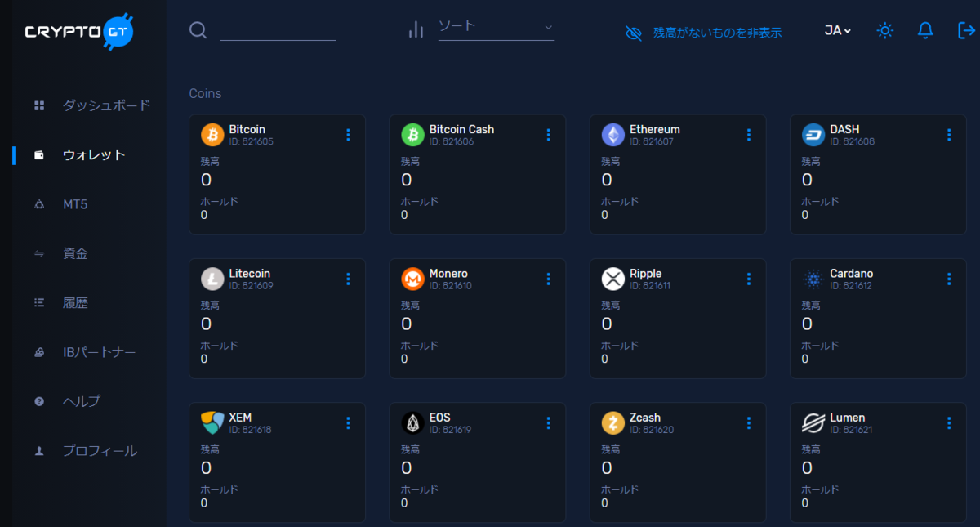Click the wallet icon in sidebar
The height and width of the screenshot is (527, 980).
tap(38, 154)
